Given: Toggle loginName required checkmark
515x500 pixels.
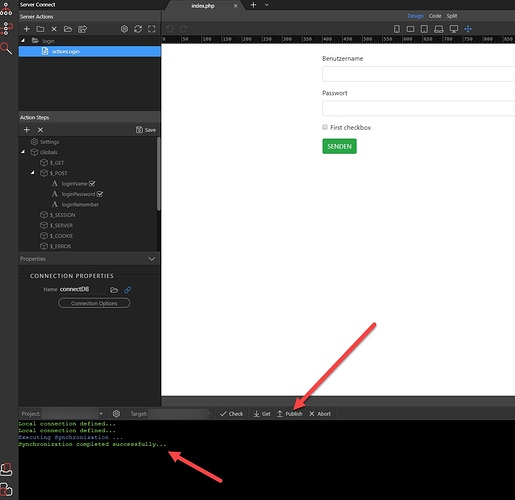Looking at the screenshot, I should coord(92,184).
